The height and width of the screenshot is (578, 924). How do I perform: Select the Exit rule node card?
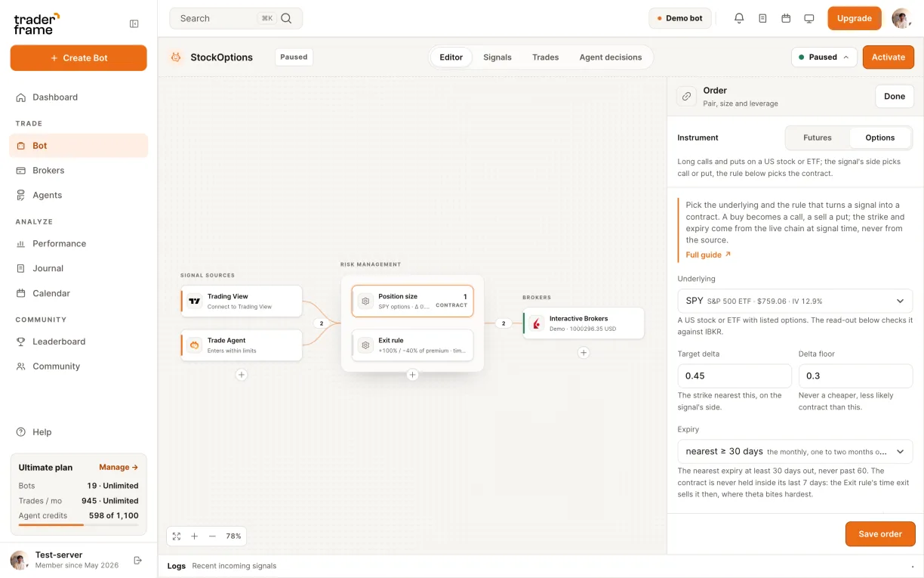[412, 345]
